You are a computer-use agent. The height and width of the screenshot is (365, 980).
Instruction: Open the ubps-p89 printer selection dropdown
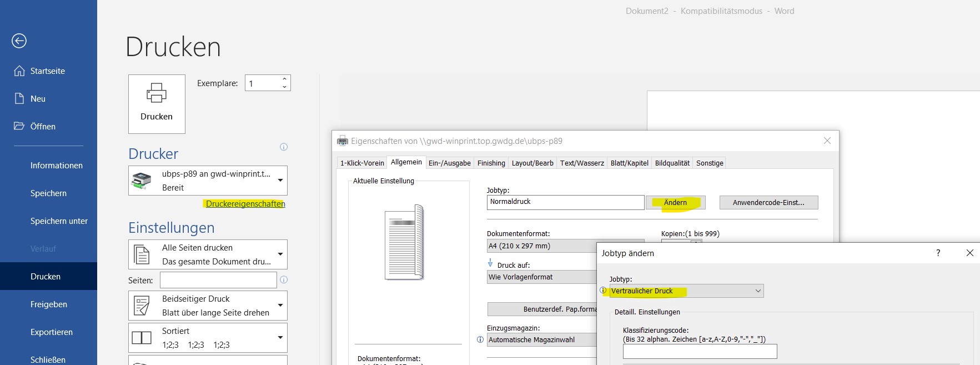(x=208, y=181)
